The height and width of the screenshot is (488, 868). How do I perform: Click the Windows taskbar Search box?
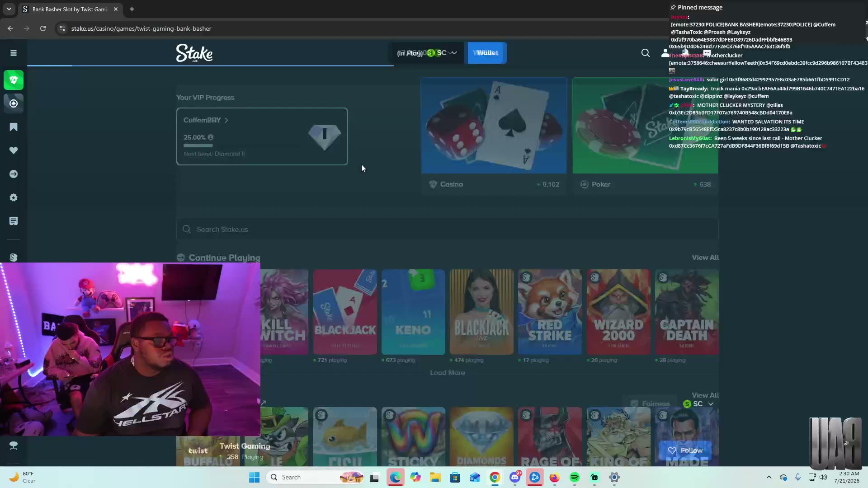click(315, 477)
